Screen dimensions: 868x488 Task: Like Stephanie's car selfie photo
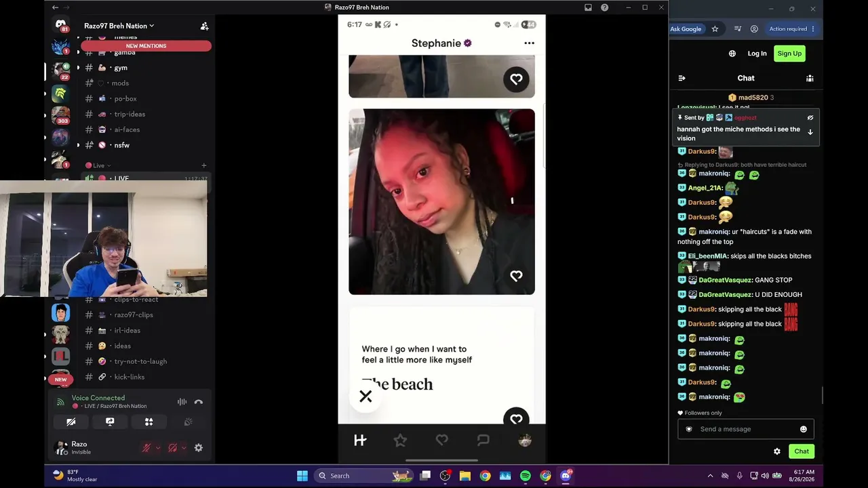pos(516,276)
